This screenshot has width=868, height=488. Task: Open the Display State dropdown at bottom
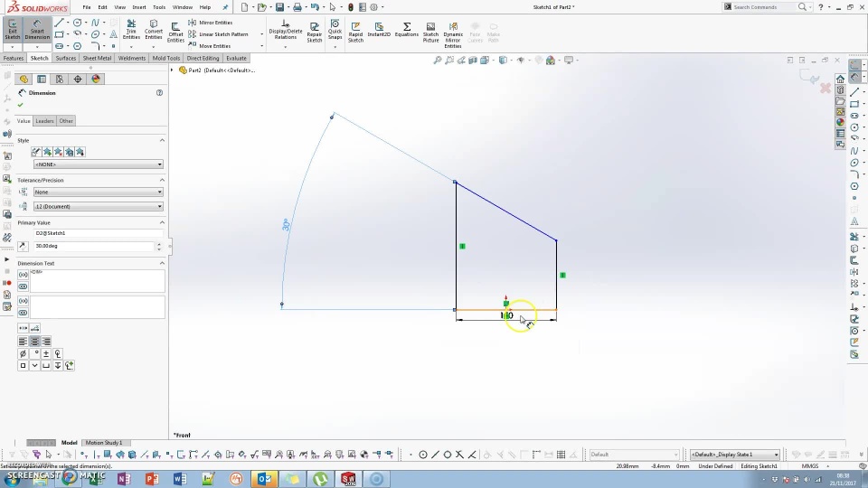pyautogui.click(x=735, y=455)
